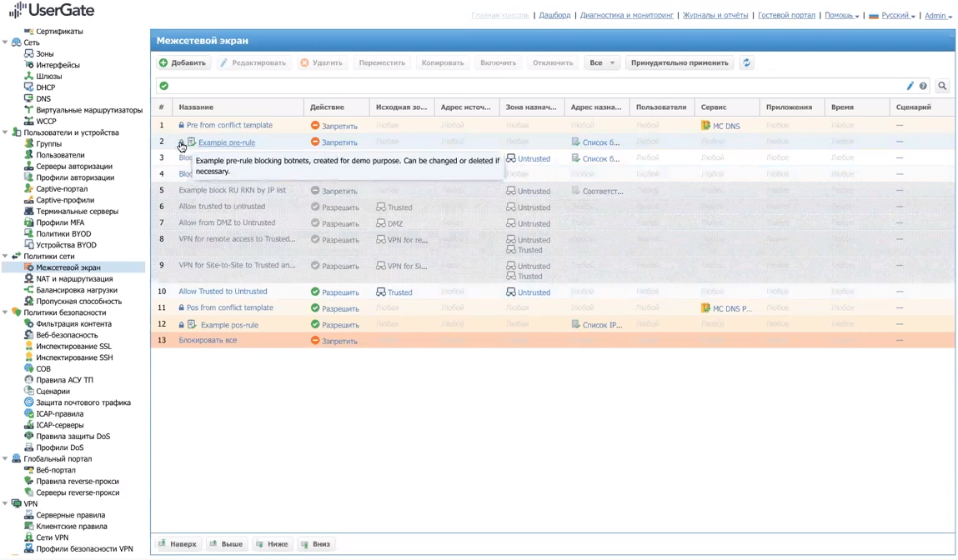Select Инспектирование SSL in the sidebar

[73, 346]
